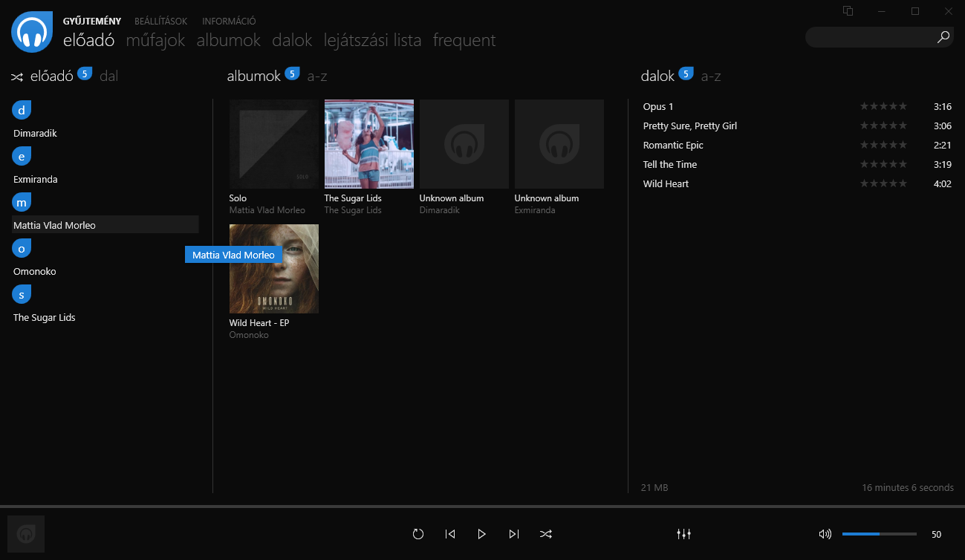
Task: Toggle the repeat loop button
Action: coord(417,534)
